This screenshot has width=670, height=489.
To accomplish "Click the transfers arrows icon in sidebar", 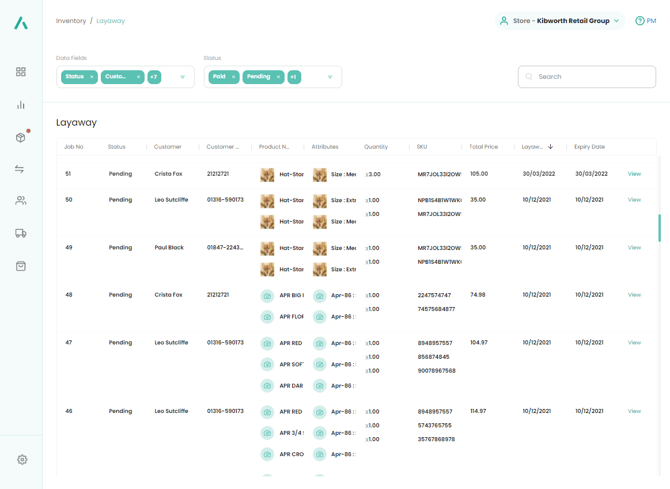I will click(x=21, y=169).
